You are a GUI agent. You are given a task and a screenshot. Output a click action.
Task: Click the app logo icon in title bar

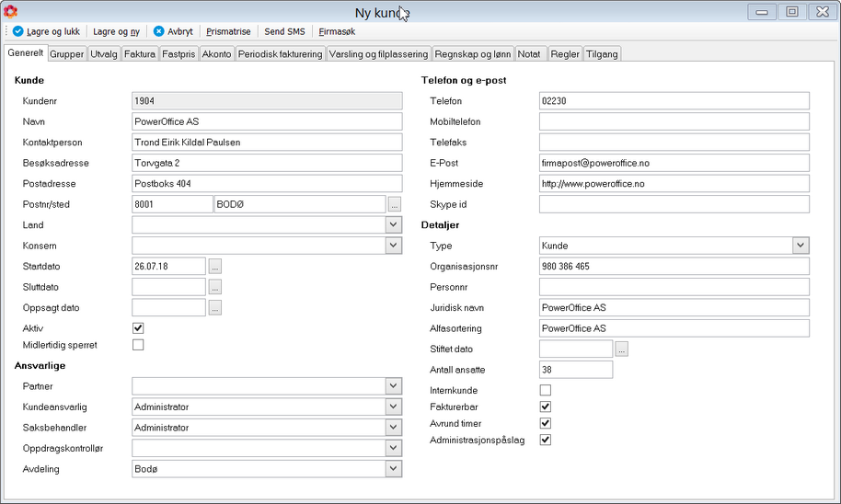point(10,11)
